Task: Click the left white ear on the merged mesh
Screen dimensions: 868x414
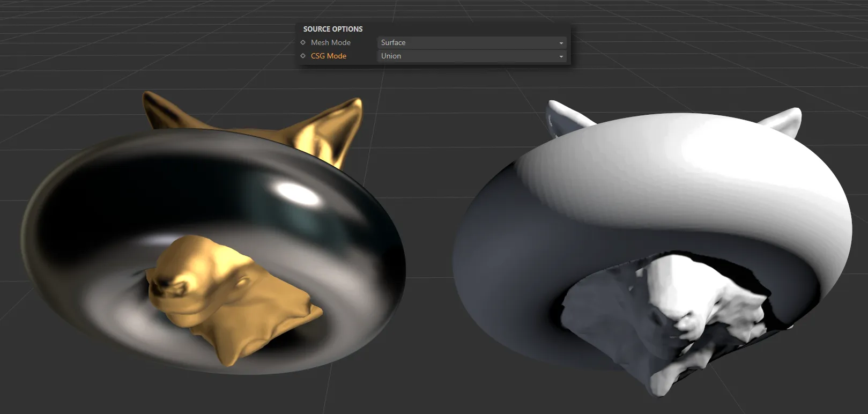Action: click(x=563, y=115)
